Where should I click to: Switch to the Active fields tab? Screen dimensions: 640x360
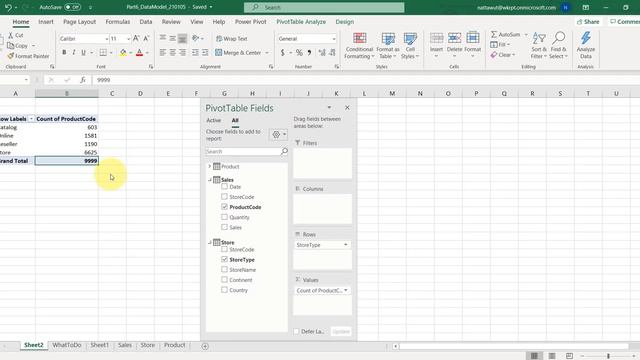[213, 120]
